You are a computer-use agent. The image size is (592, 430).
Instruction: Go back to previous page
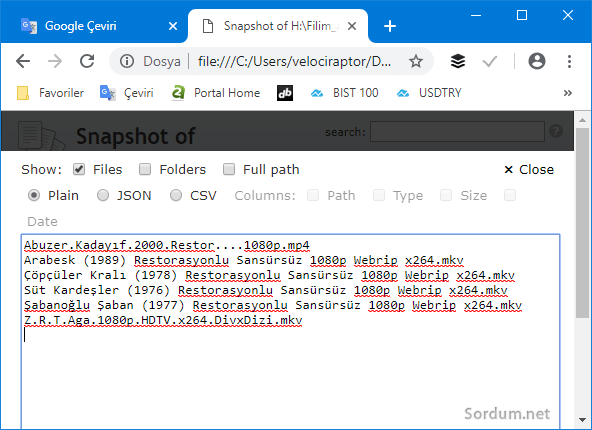click(23, 61)
